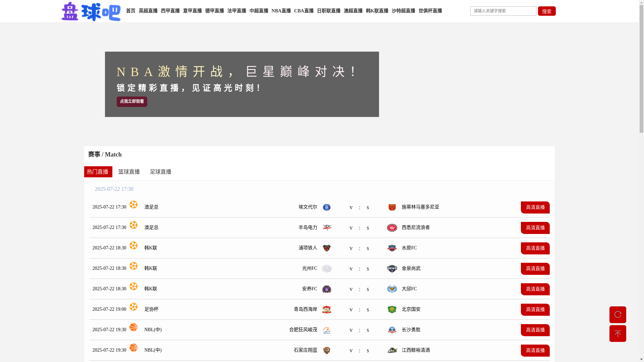
Task: Click 点我立即观看 on the NBA banner
Action: pyautogui.click(x=132, y=102)
